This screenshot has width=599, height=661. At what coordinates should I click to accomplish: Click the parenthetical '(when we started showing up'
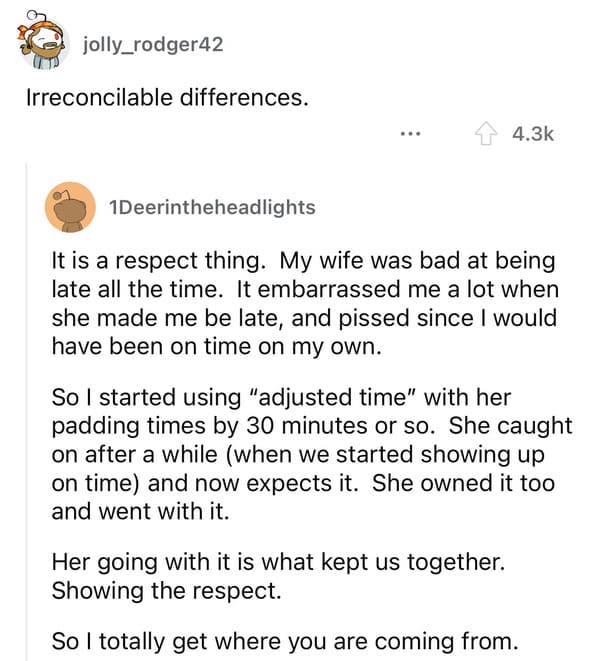(x=386, y=455)
